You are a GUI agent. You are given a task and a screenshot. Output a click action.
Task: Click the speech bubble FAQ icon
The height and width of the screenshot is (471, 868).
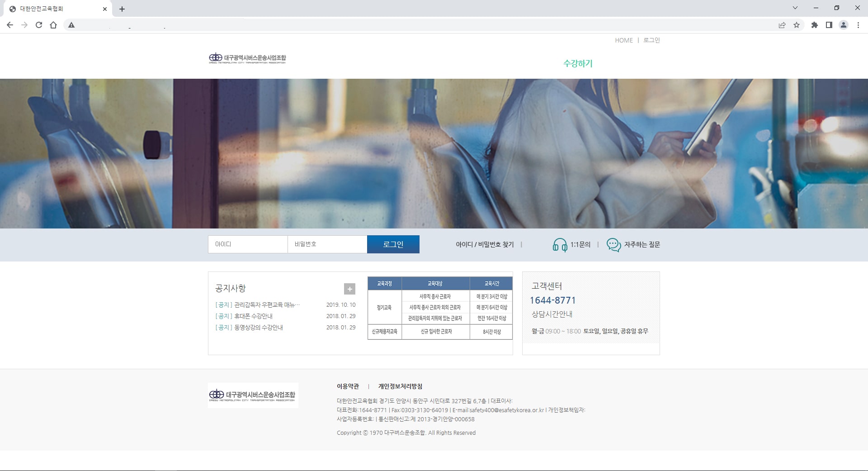(613, 245)
